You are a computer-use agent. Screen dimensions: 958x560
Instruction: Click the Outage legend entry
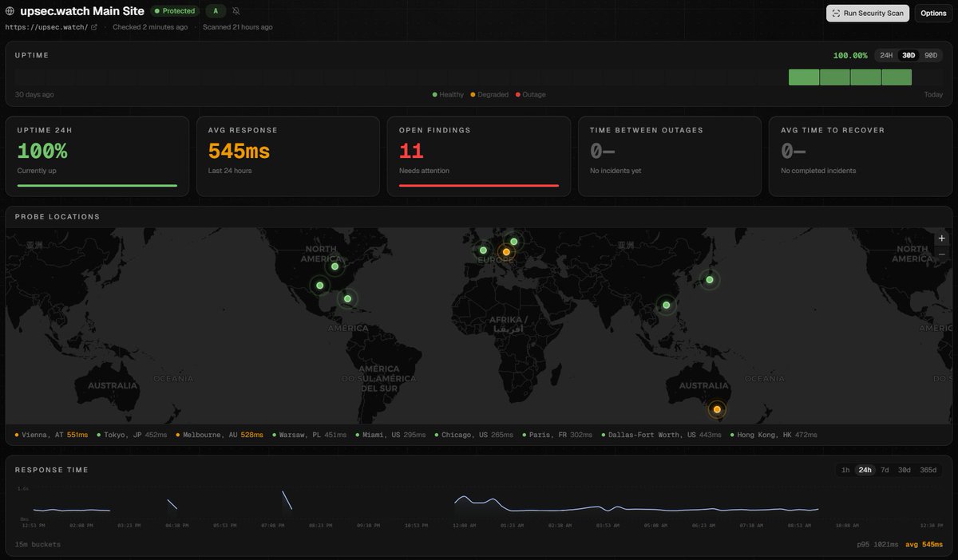pos(531,95)
